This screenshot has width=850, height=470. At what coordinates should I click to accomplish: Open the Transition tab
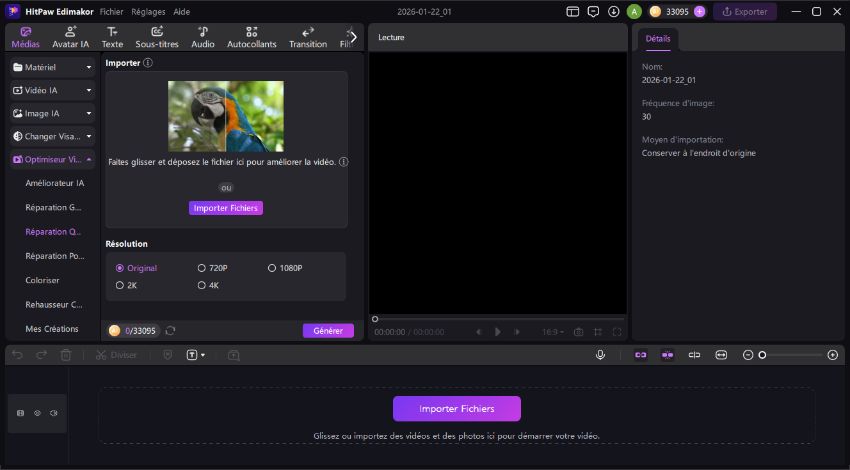(x=308, y=37)
